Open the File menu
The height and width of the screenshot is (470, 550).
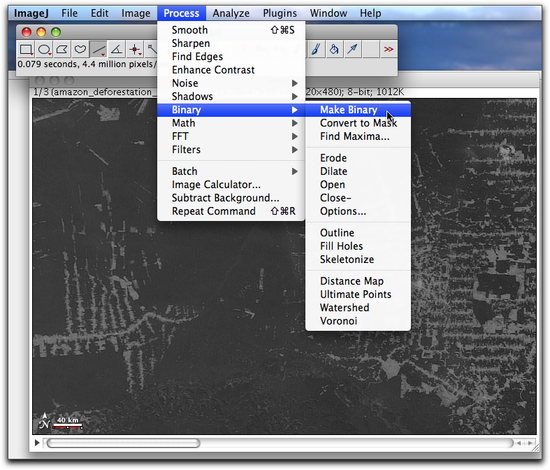pos(69,13)
